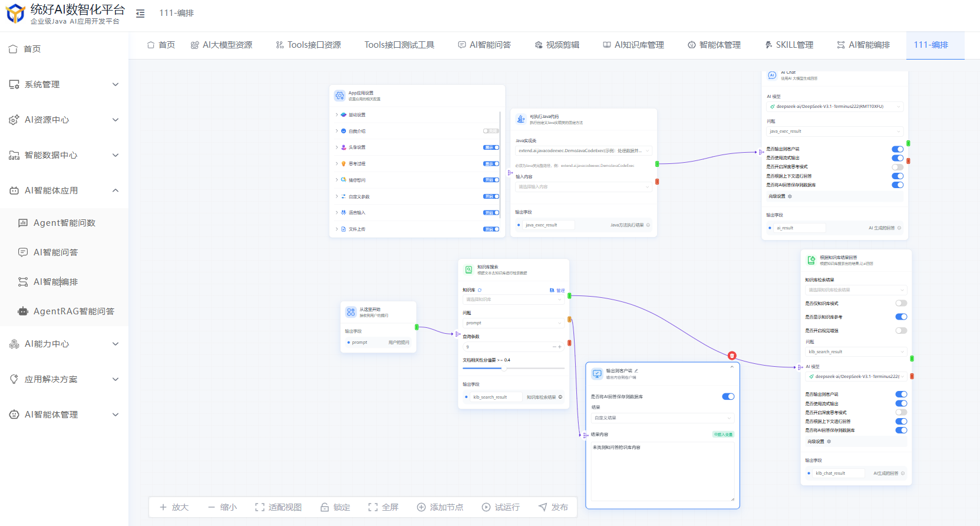Click the red delete icon on connection line
980x526 pixels.
(x=732, y=356)
